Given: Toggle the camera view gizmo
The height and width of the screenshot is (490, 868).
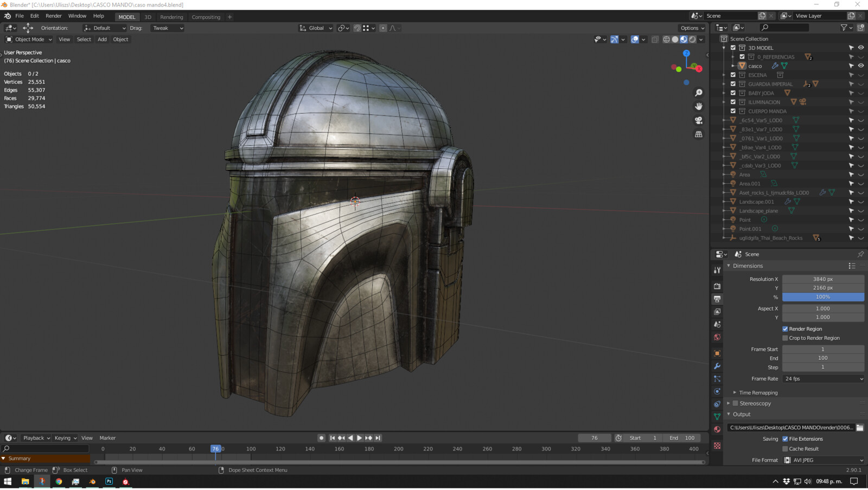Looking at the screenshot, I should pyautogui.click(x=699, y=120).
